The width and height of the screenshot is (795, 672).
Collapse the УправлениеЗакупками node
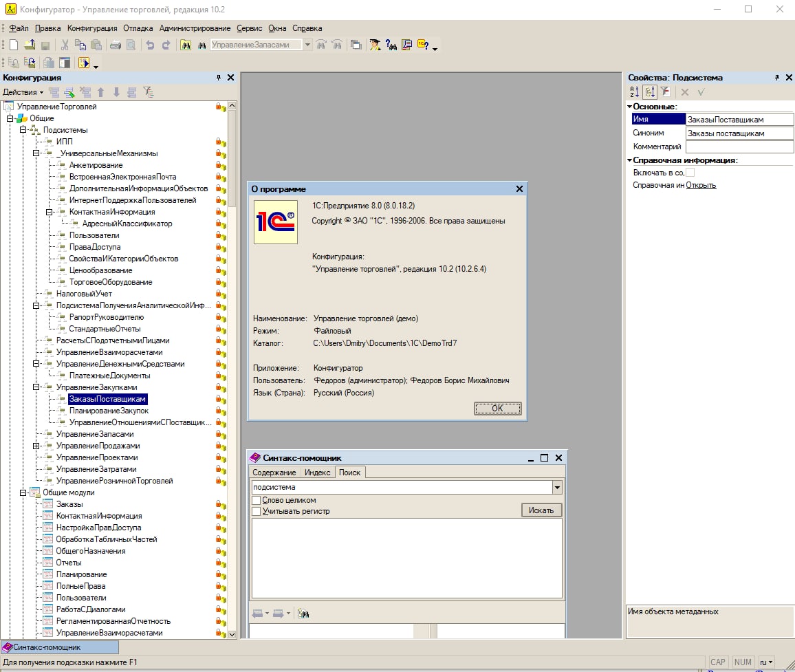click(36, 387)
